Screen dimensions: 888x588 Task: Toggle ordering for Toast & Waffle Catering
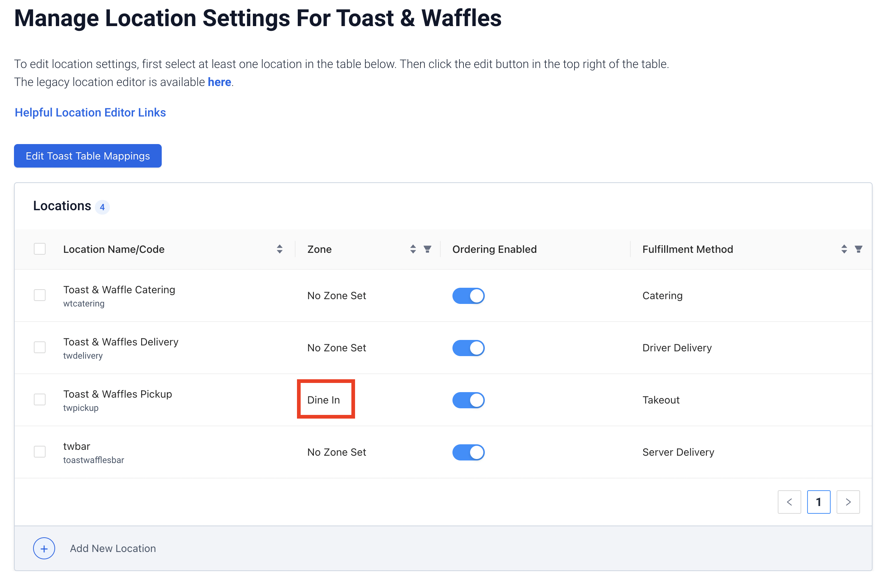point(468,295)
